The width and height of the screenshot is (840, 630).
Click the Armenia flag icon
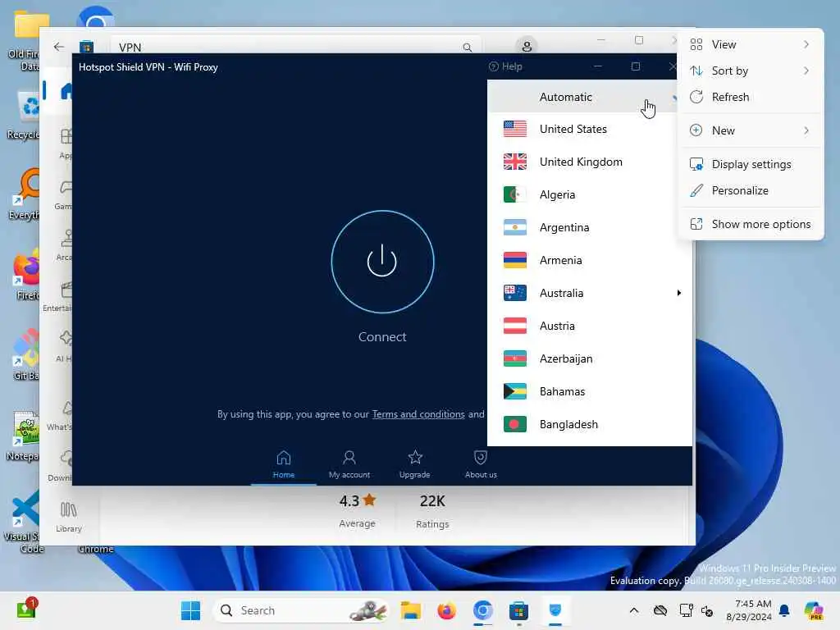point(515,260)
